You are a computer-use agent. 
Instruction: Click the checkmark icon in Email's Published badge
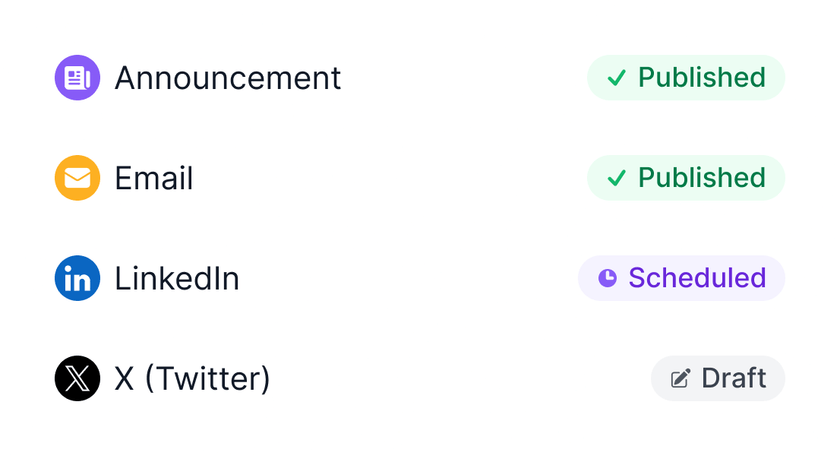click(x=617, y=178)
